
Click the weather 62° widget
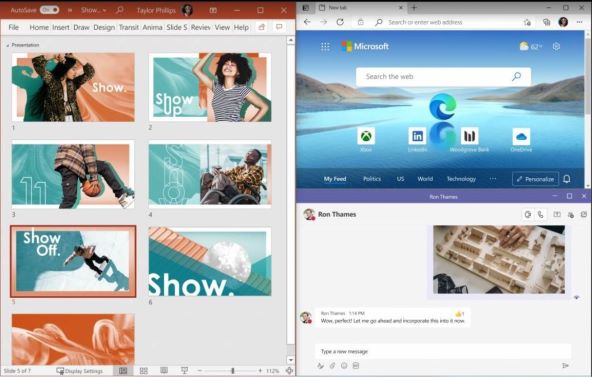pyautogui.click(x=531, y=46)
